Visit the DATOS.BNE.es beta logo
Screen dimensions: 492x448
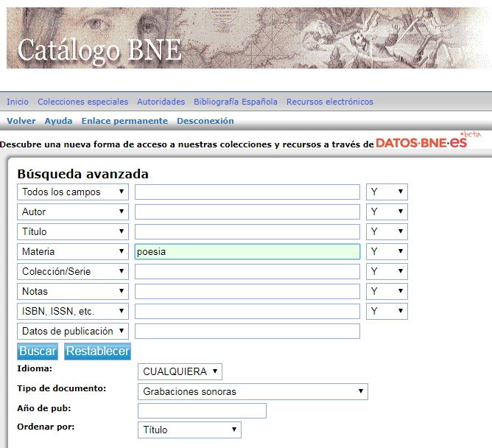click(x=428, y=140)
